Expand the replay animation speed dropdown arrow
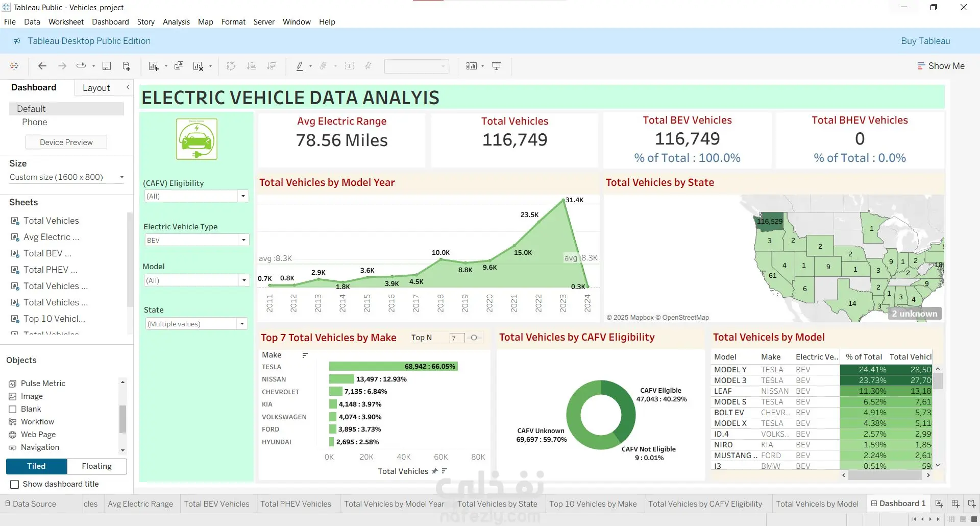Viewport: 980px width, 526px height. [93, 66]
